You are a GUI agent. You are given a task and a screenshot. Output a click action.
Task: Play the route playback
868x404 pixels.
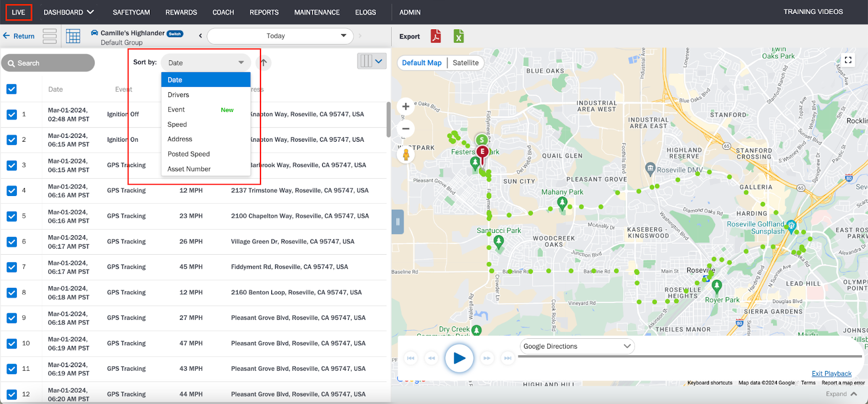coord(459,358)
